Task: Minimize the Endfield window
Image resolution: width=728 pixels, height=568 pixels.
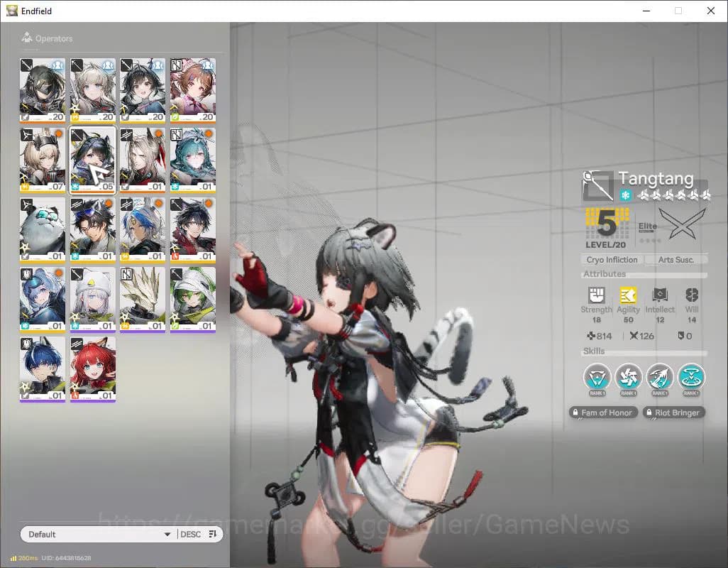Action: tap(646, 11)
